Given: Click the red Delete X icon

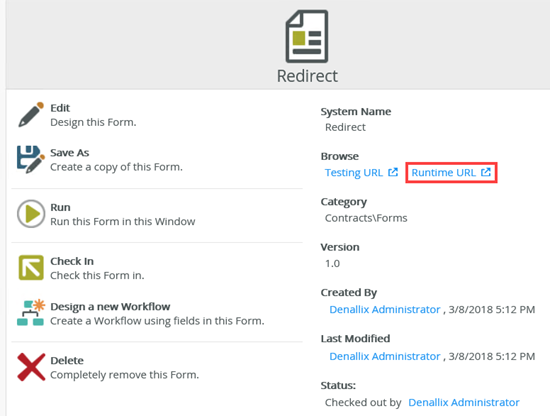Looking at the screenshot, I should pos(31,367).
